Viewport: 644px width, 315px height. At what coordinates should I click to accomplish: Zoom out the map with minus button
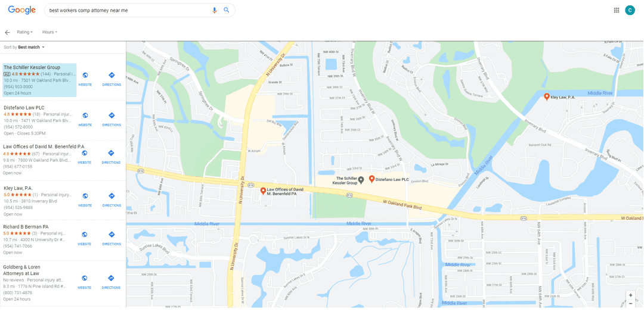coord(630,304)
